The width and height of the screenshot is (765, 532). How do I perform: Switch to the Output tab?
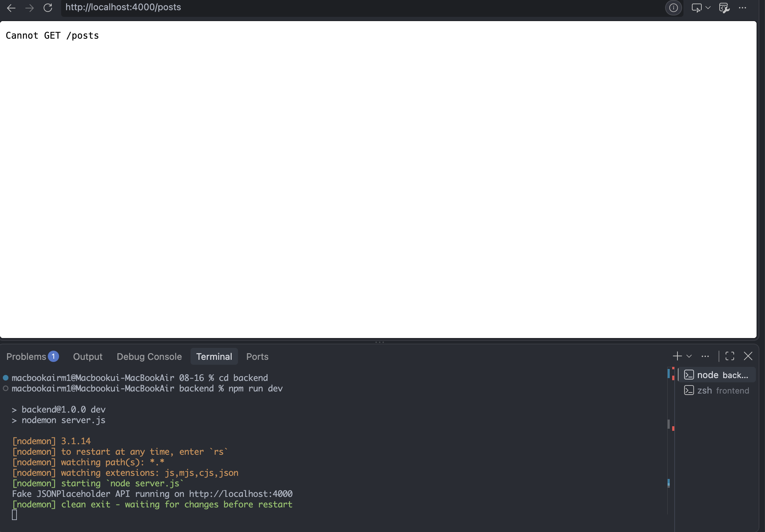point(88,357)
